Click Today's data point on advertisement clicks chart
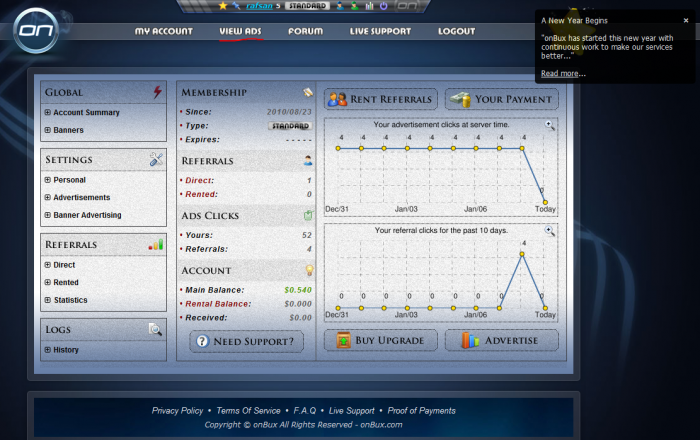The height and width of the screenshot is (440, 700). [x=545, y=202]
